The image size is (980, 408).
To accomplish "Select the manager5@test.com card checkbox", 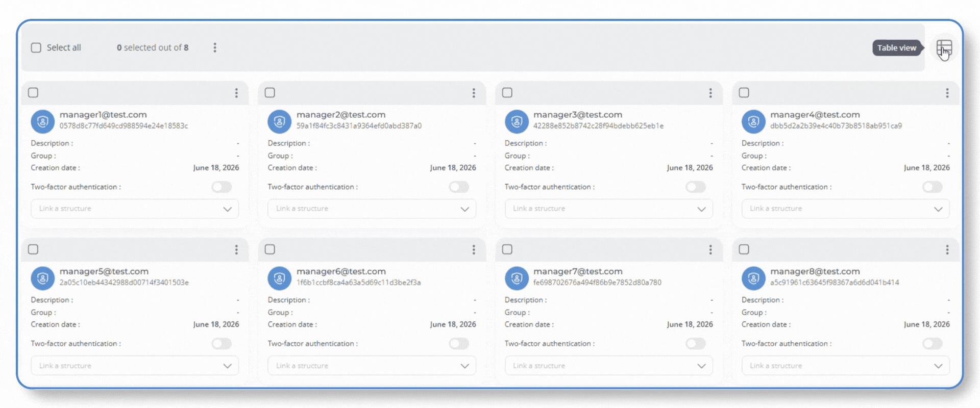I will click(33, 249).
